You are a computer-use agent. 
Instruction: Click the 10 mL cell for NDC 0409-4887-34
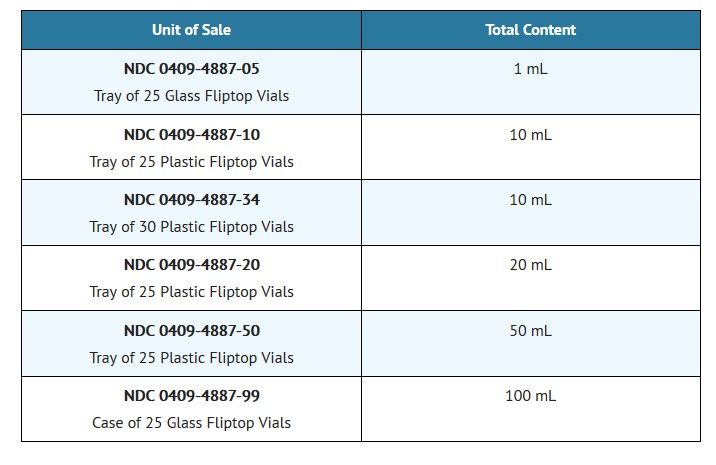(530, 200)
